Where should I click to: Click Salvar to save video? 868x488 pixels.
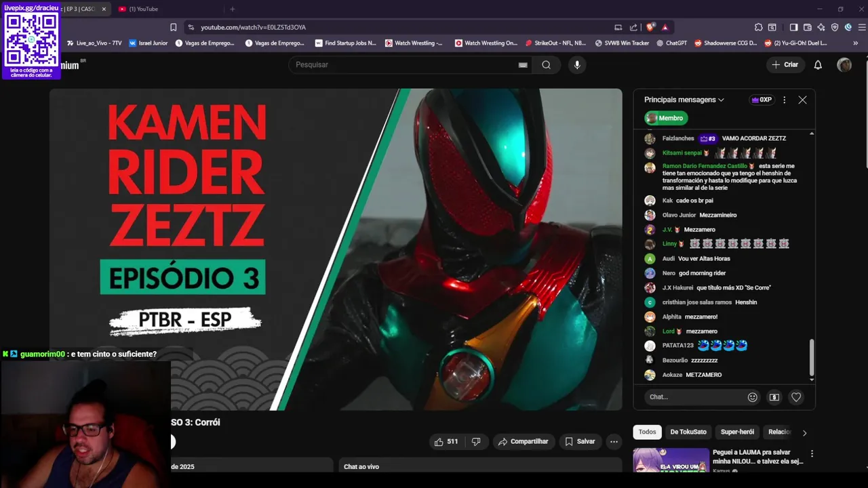580,441
